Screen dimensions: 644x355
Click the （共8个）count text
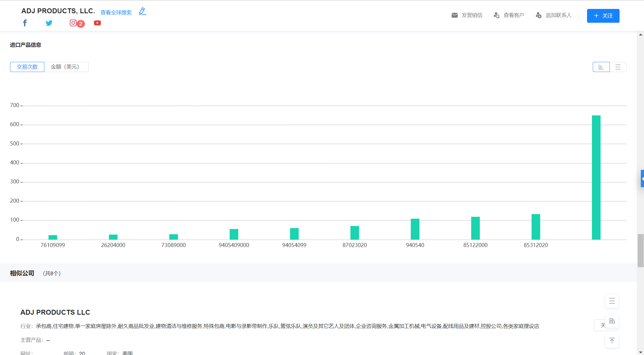pyautogui.click(x=52, y=274)
